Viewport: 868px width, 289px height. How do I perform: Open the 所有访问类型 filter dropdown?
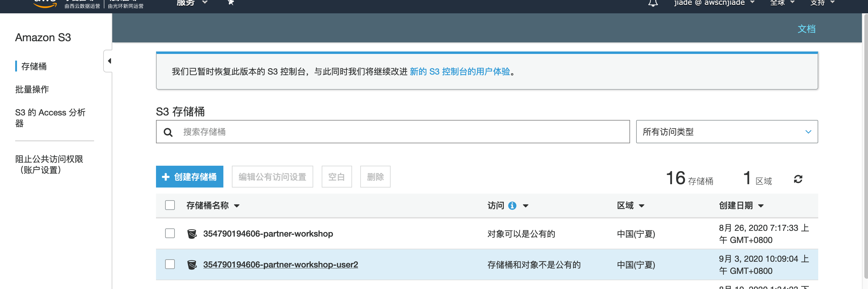[x=727, y=132]
